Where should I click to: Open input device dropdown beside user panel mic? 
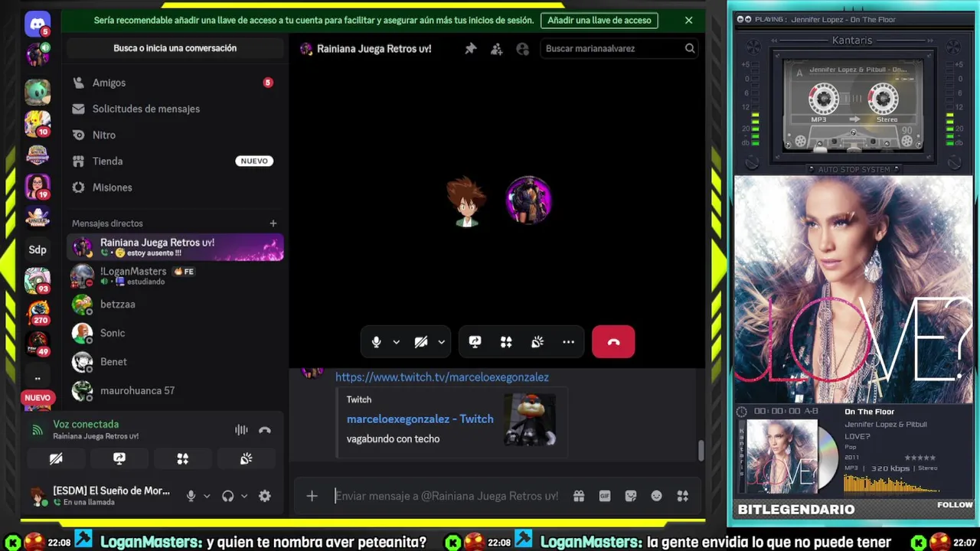(x=207, y=496)
